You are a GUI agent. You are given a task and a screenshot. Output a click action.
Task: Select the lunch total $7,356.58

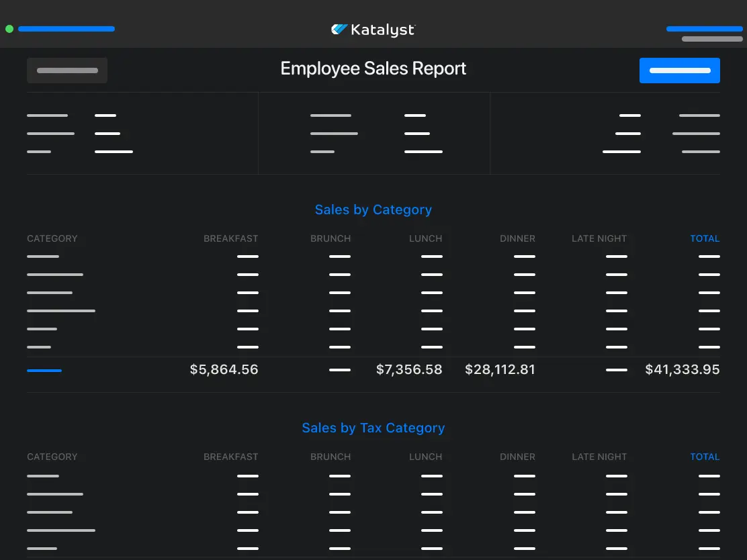409,369
